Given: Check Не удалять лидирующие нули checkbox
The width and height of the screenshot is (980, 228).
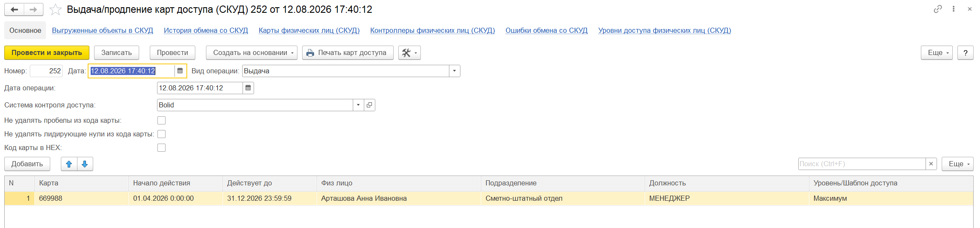Looking at the screenshot, I should 161,134.
